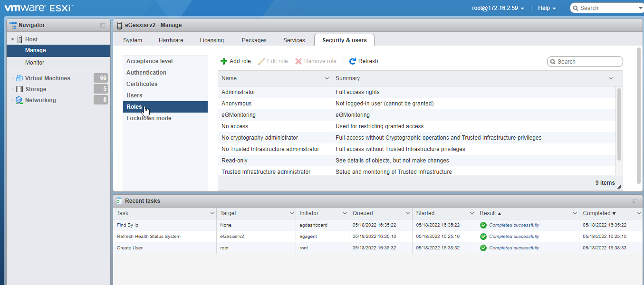Open the Authentication section
The image size is (644, 285).
pos(165,73)
